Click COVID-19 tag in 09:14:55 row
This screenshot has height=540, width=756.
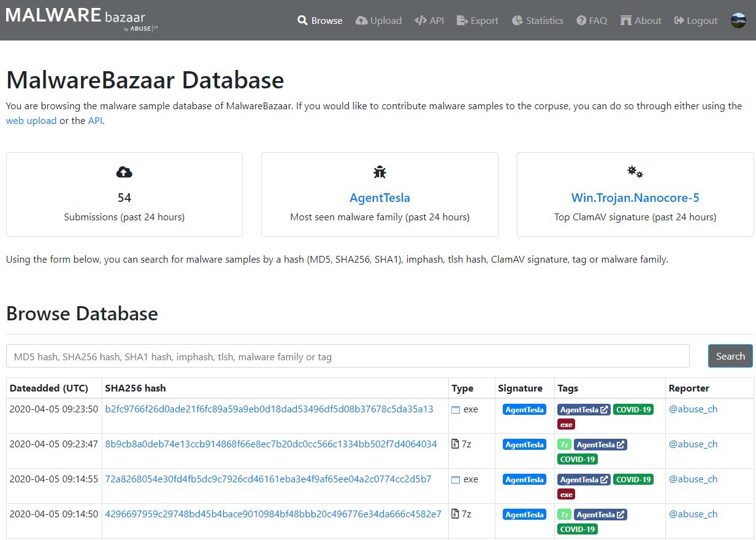(633, 480)
